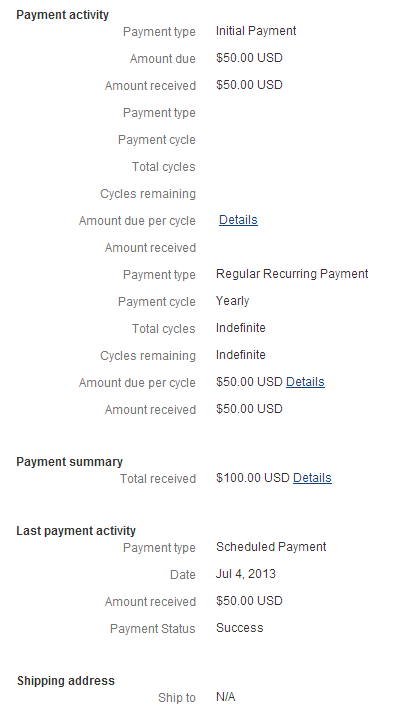Open Details link beside $100.00 USD total received
Image resolution: width=405 pixels, height=721 pixels.
click(x=312, y=478)
